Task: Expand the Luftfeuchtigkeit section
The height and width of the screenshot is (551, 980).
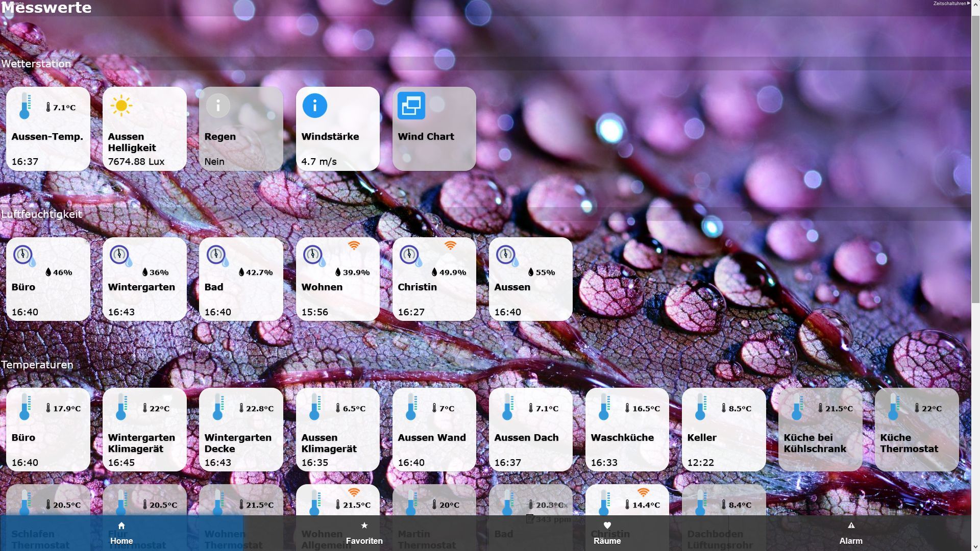Action: click(42, 214)
